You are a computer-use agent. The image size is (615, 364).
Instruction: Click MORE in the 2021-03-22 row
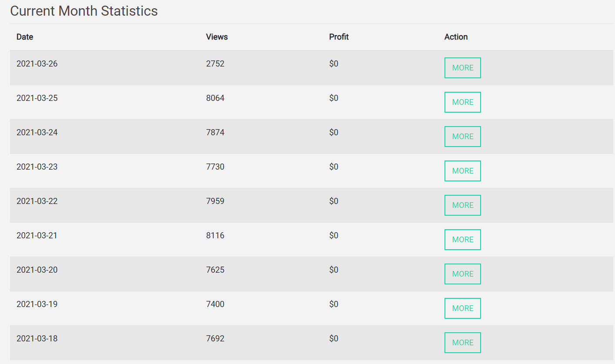462,205
